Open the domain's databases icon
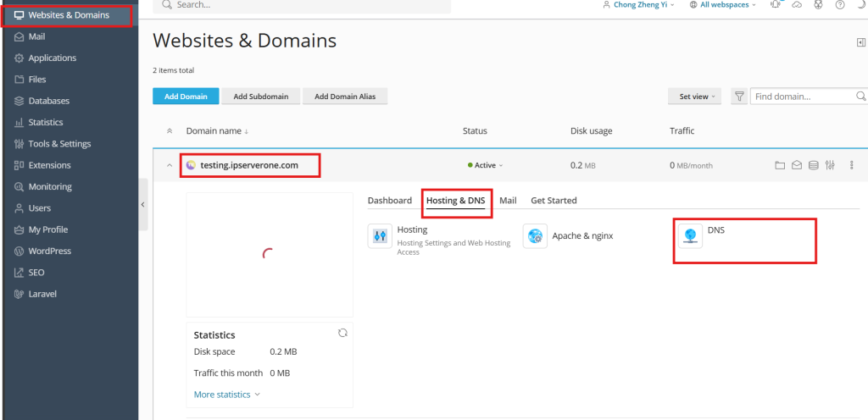Image resolution: width=868 pixels, height=420 pixels. point(813,165)
